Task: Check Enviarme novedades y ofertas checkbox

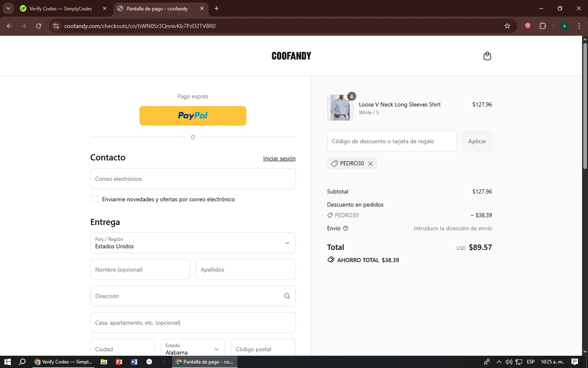Action: (x=94, y=199)
